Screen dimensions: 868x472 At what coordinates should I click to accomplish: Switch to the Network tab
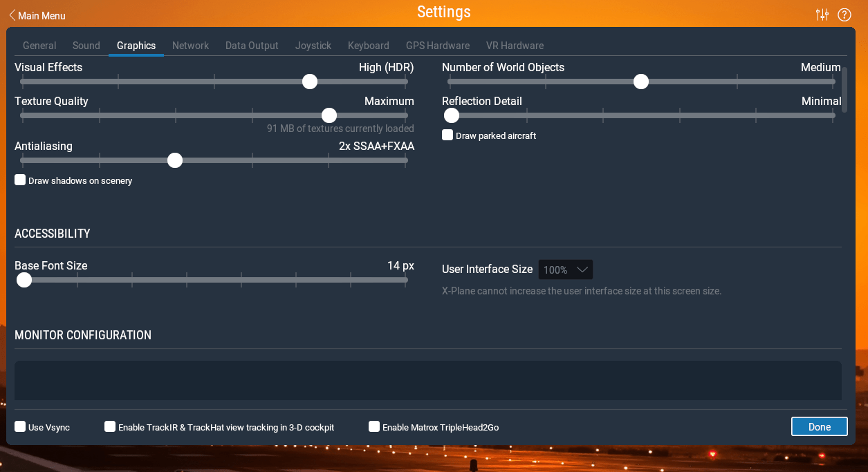pos(190,45)
